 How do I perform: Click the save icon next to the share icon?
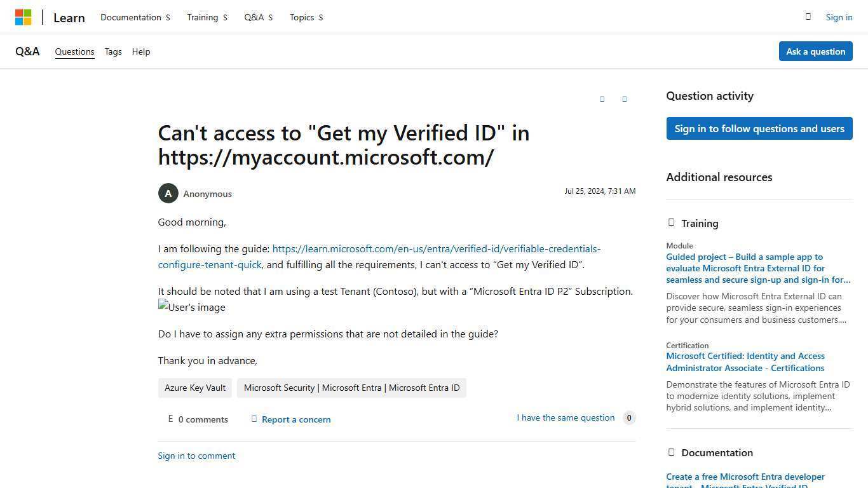point(624,98)
